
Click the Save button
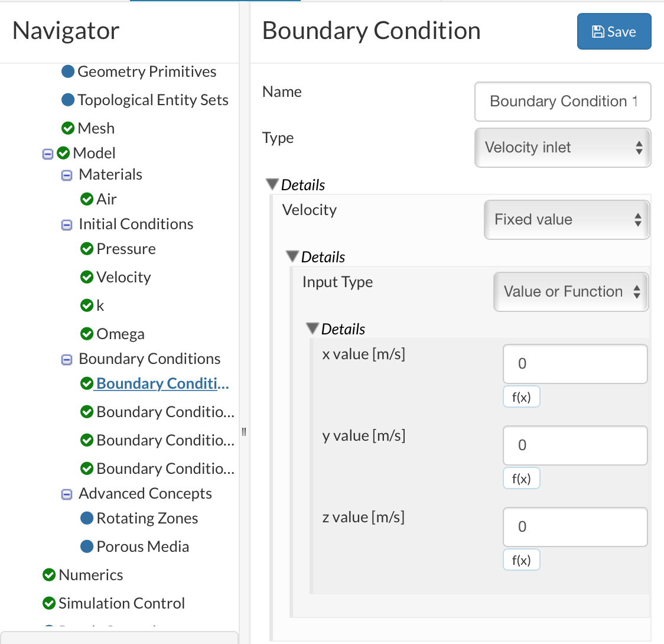[614, 32]
